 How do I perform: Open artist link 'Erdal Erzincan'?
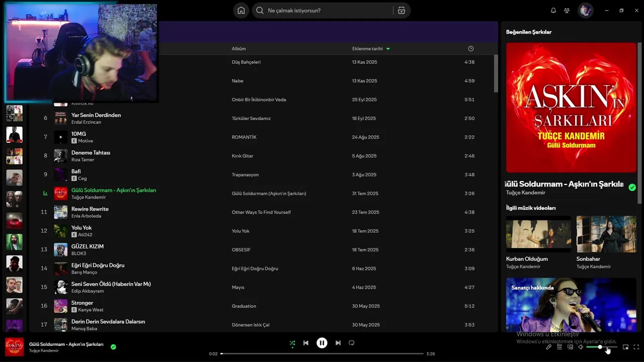pyautogui.click(x=86, y=122)
